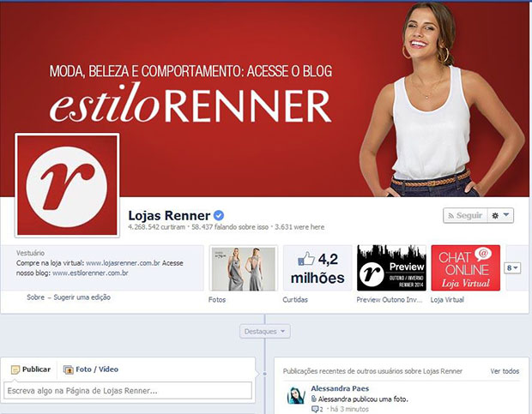This screenshot has width=532, height=414.
Task: Click the thumbs-up 4,2 milhões likes tile
Action: click(317, 268)
